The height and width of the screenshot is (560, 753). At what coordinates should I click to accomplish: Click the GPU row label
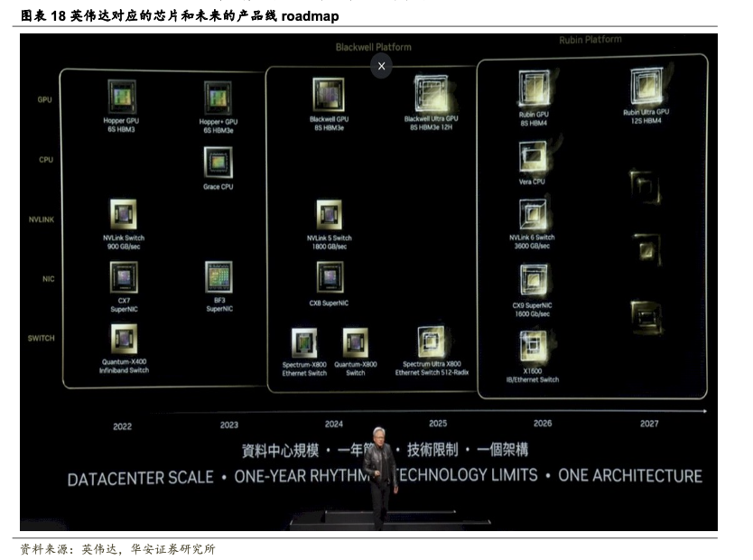(x=44, y=100)
